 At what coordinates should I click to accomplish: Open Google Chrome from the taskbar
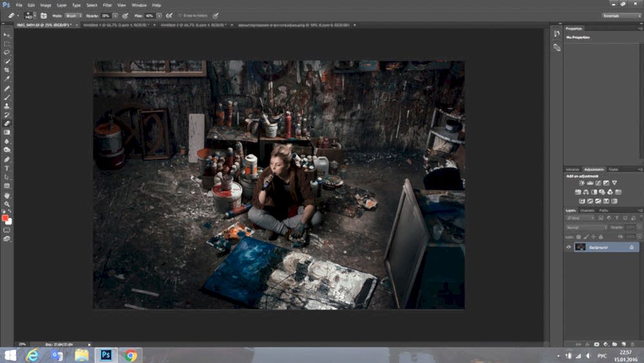(131, 355)
